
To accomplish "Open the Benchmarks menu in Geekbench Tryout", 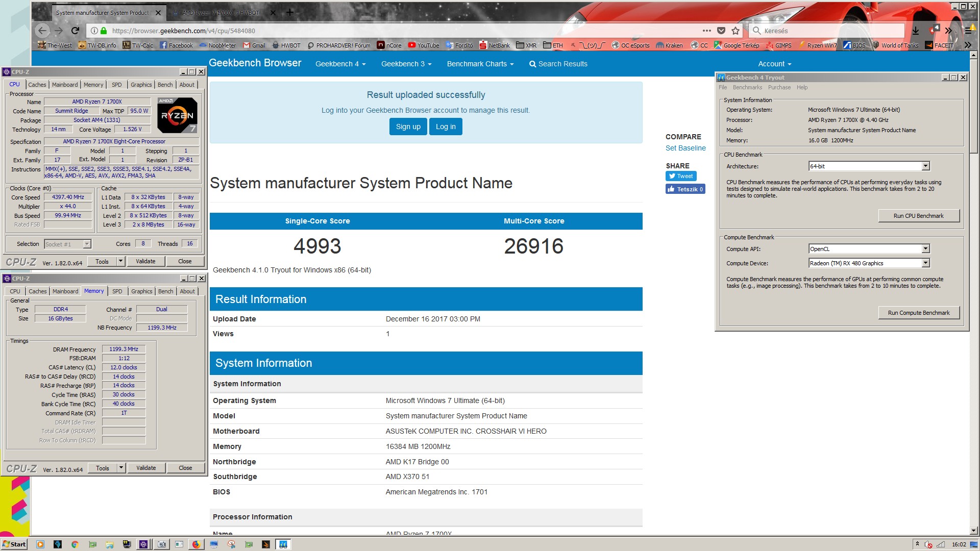I will [747, 87].
